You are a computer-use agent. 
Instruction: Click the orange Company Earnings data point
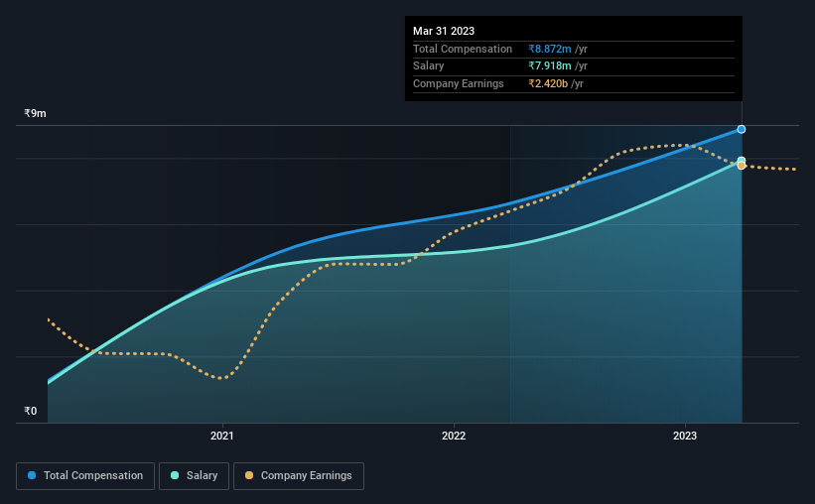click(x=742, y=166)
